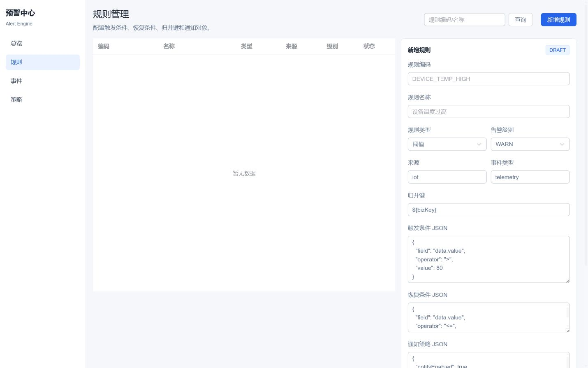The height and width of the screenshot is (368, 588).
Task: Click the resize handle of 恢复条件 textarea
Action: 567,330
